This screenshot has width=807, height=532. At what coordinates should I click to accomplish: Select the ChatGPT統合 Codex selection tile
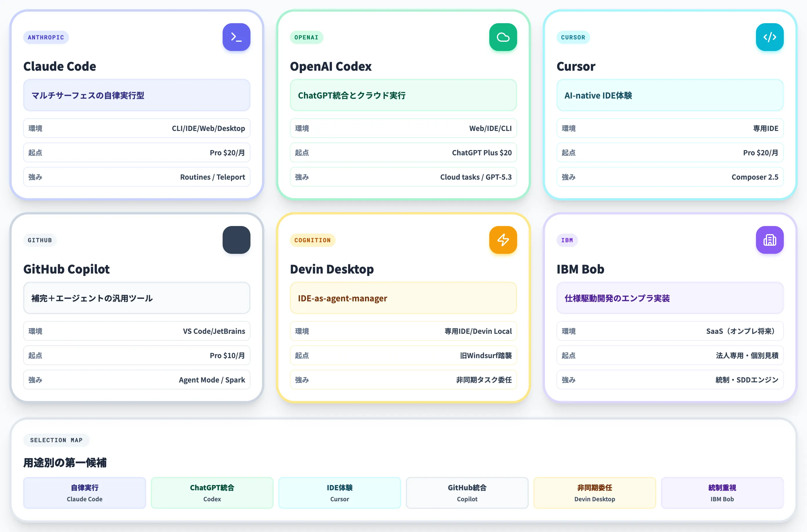(x=212, y=493)
